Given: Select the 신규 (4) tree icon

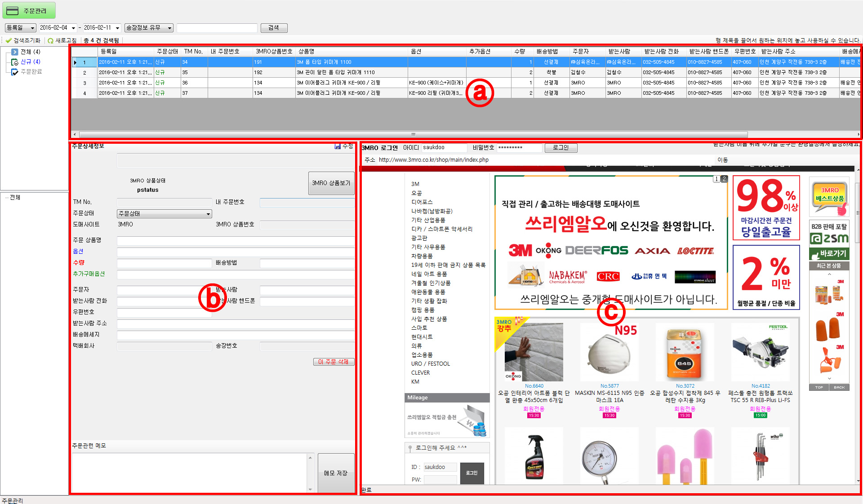Looking at the screenshot, I should [15, 62].
